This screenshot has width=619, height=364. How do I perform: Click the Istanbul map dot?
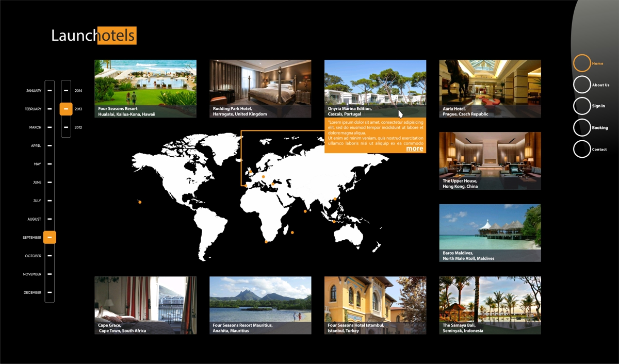[273, 185]
